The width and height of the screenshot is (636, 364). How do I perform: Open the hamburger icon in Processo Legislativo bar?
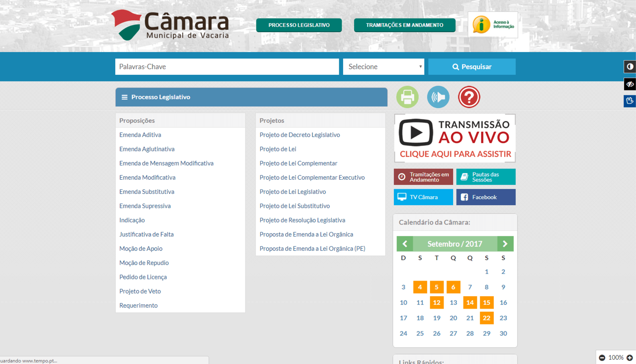tap(125, 97)
